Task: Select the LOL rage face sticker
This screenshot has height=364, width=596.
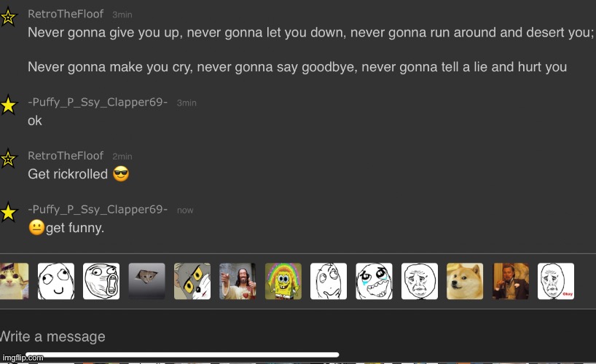Action: pyautogui.click(x=101, y=281)
